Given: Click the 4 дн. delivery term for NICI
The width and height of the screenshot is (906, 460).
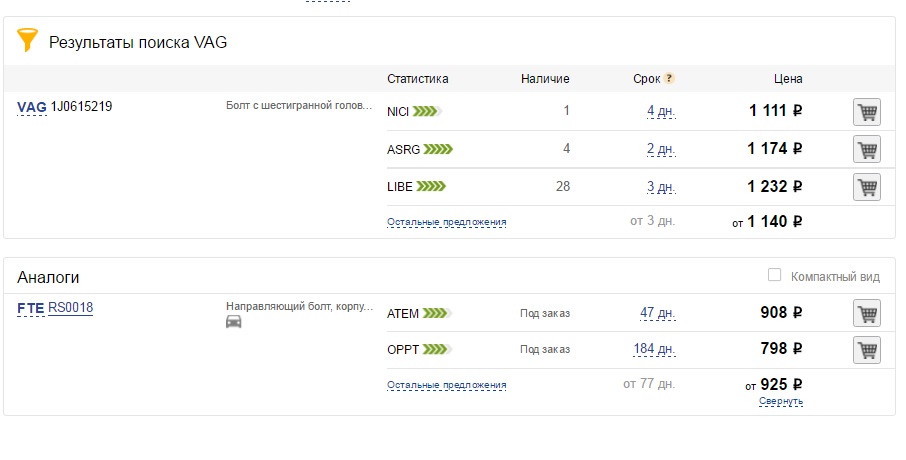Looking at the screenshot, I should pyautogui.click(x=661, y=111).
